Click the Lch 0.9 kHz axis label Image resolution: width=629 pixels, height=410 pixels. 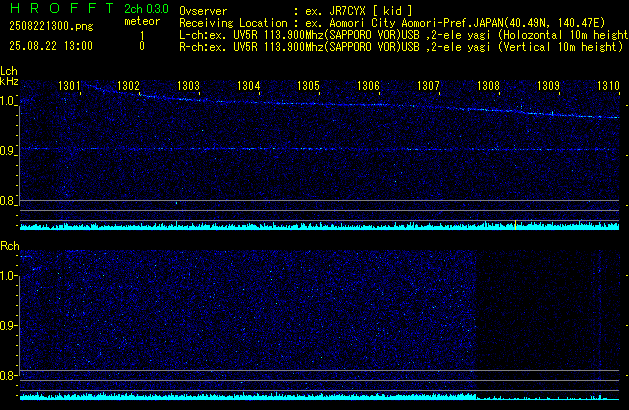click(x=8, y=151)
